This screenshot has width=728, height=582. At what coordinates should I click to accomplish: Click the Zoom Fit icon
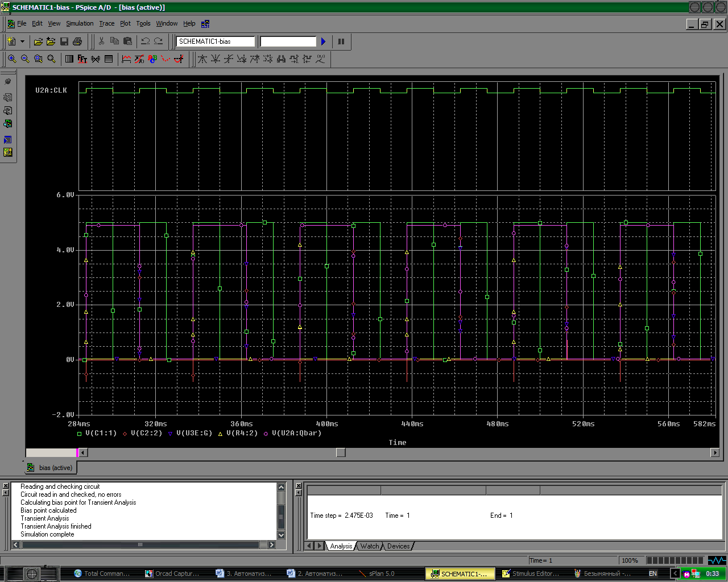51,59
